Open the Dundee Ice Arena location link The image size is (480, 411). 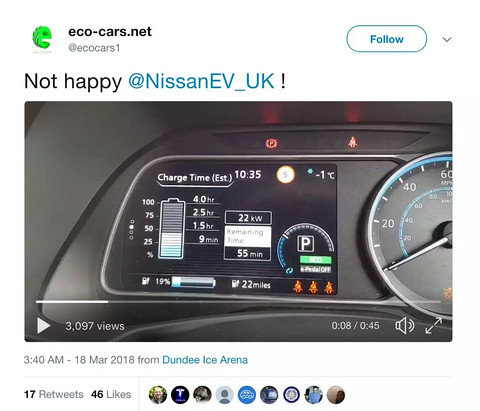point(205,360)
